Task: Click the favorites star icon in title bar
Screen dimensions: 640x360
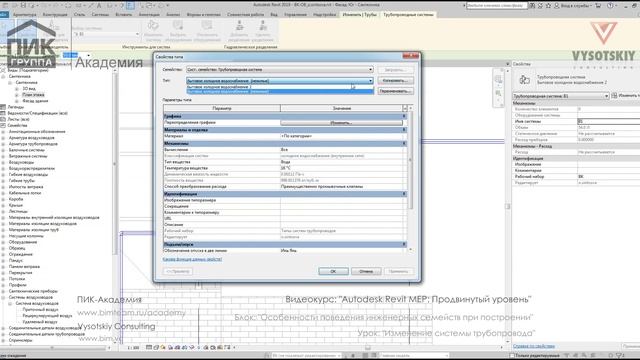Action: [548, 6]
